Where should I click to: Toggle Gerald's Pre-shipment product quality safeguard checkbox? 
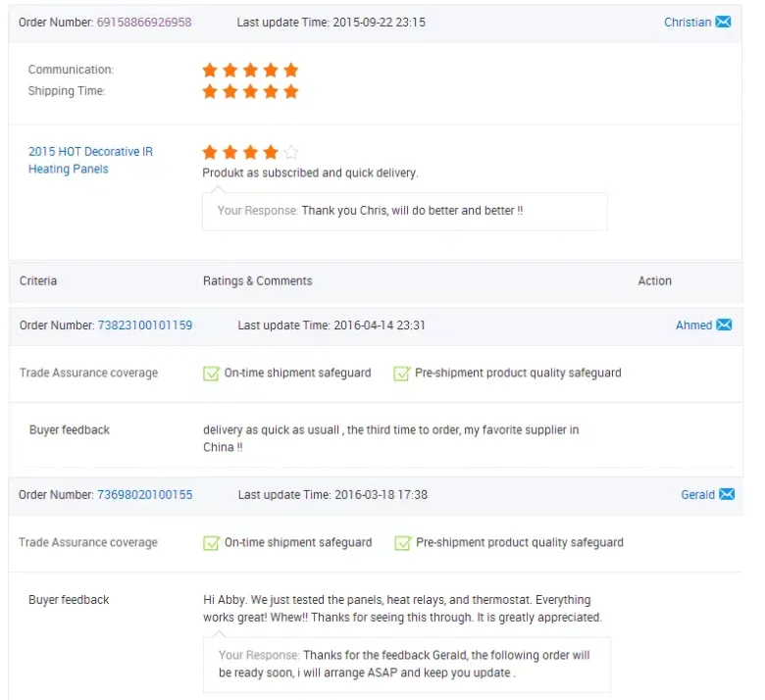point(402,542)
